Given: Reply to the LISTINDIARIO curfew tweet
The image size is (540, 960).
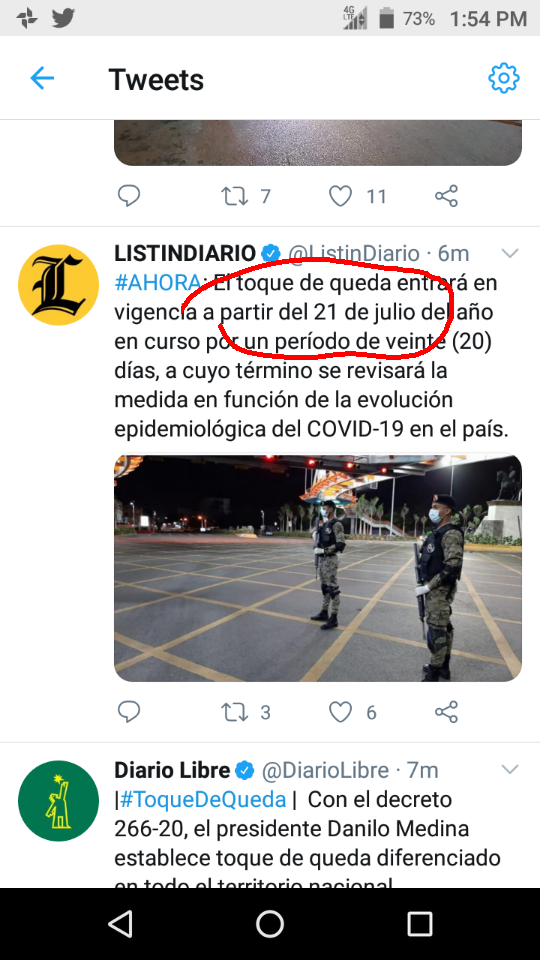Looking at the screenshot, I should pyautogui.click(x=129, y=712).
